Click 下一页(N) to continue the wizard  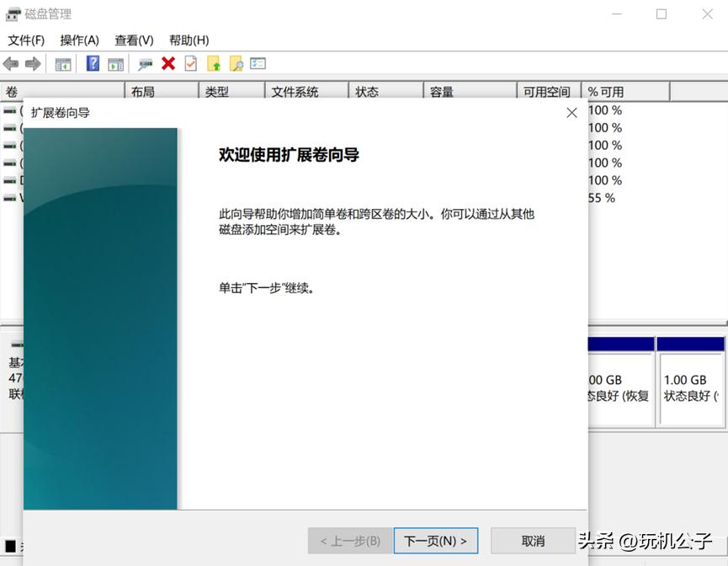click(434, 541)
